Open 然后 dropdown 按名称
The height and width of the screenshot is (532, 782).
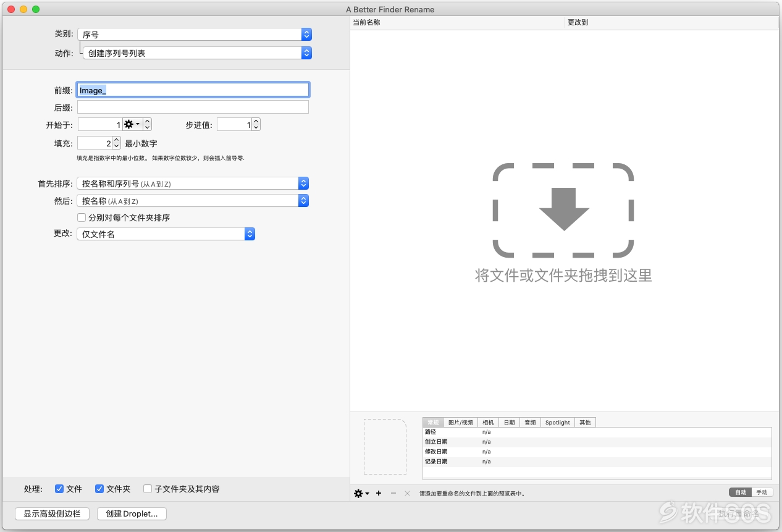point(193,201)
